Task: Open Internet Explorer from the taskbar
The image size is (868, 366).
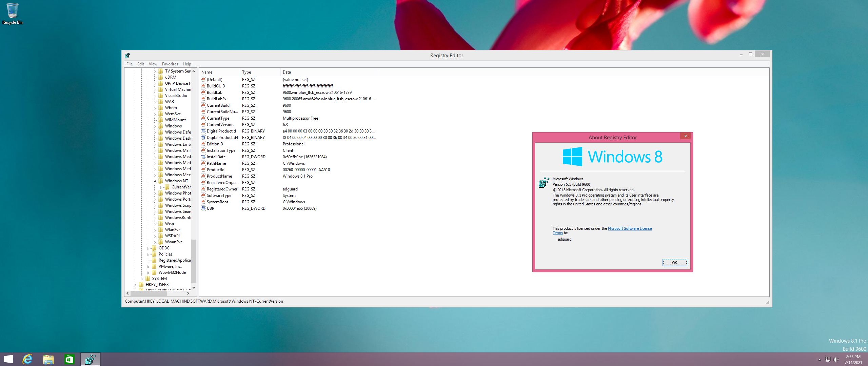Action: (x=27, y=359)
